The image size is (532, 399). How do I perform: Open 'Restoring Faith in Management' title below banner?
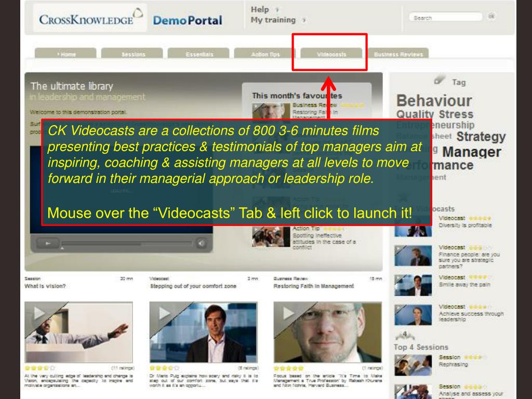point(313,286)
